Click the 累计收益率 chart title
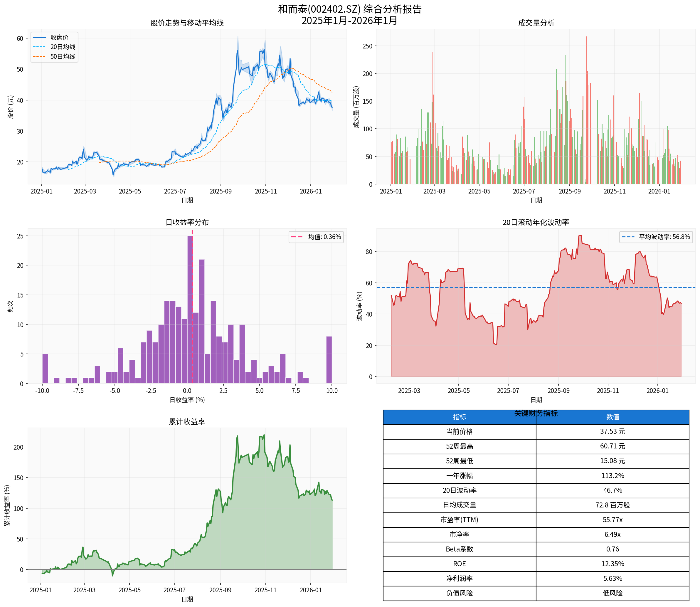Image resolution: width=700 pixels, height=607 pixels. [x=187, y=421]
